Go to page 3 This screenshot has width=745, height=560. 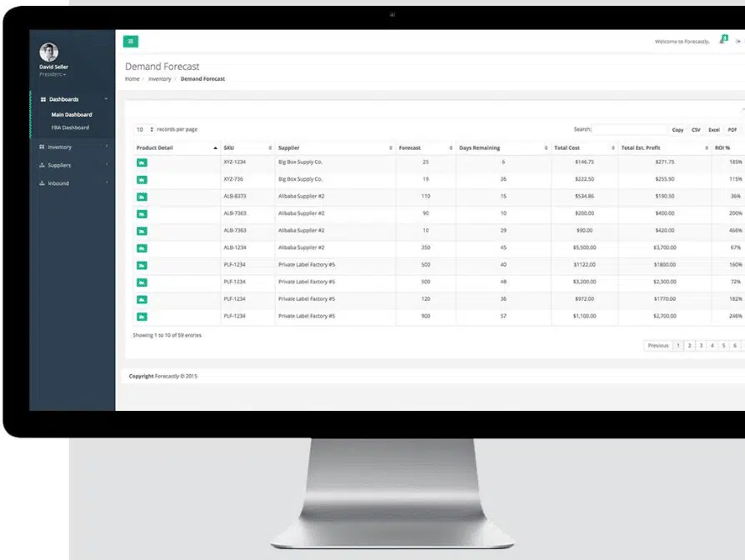coord(701,345)
